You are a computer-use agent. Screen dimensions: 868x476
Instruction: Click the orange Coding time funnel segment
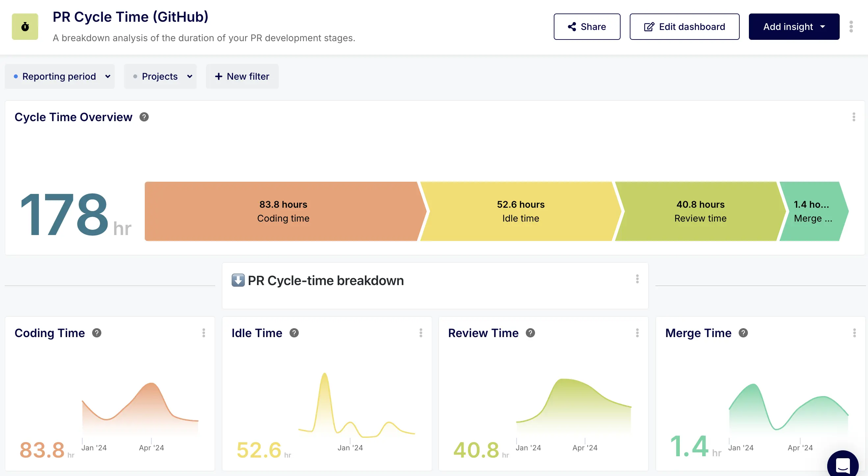coord(283,211)
